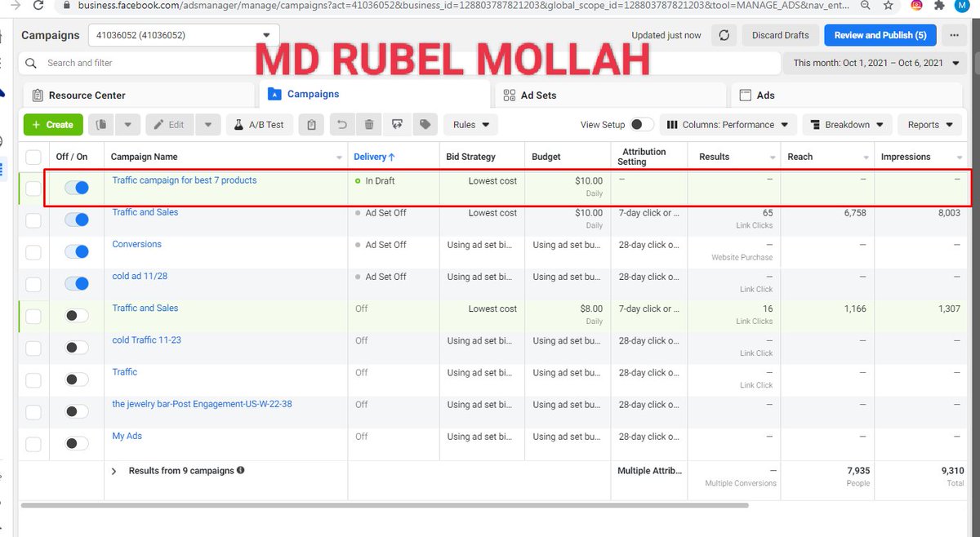Open the Breakdown dropdown
The width and height of the screenshot is (980, 537).
point(847,125)
